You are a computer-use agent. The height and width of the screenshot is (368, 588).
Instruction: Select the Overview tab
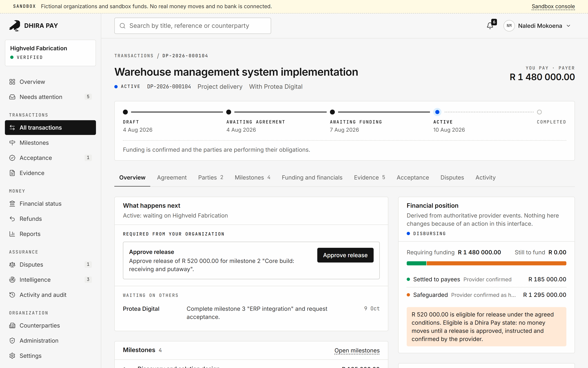coord(132,177)
